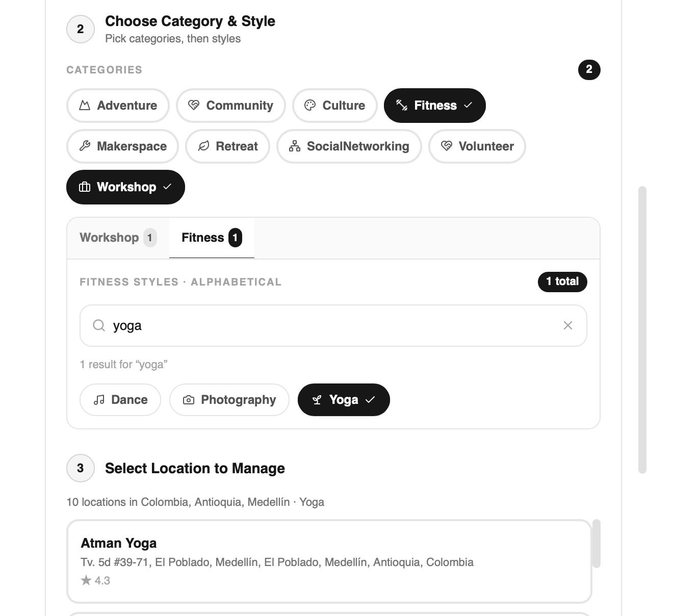Deselect the Fitness category
Screen dimensions: 673x616
point(435,106)
